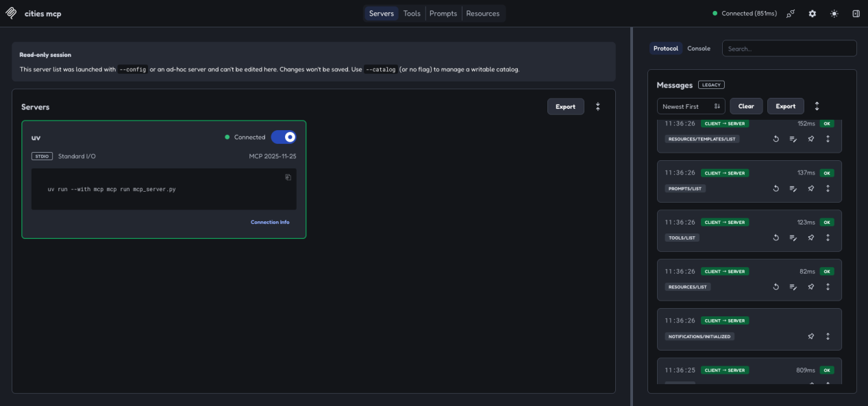
Task: Click the Read-only session heading
Action: tap(45, 55)
